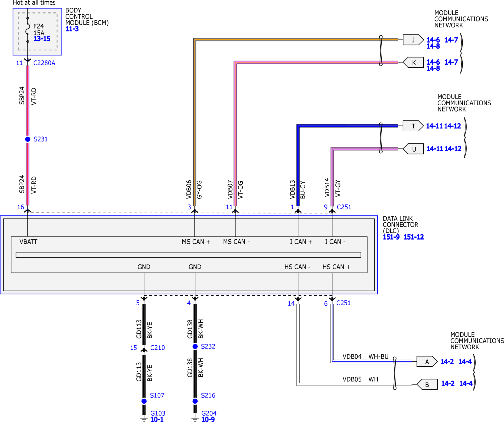
Task: Follow ground link G204 10-9
Action: coord(208,419)
